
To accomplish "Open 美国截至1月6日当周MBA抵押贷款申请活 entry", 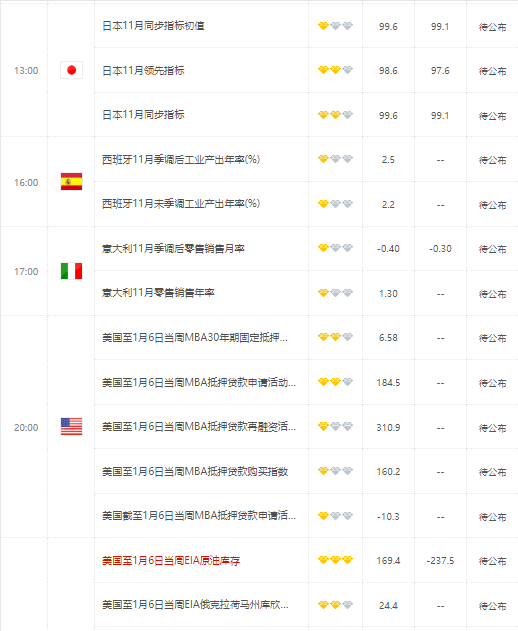I will [199, 516].
